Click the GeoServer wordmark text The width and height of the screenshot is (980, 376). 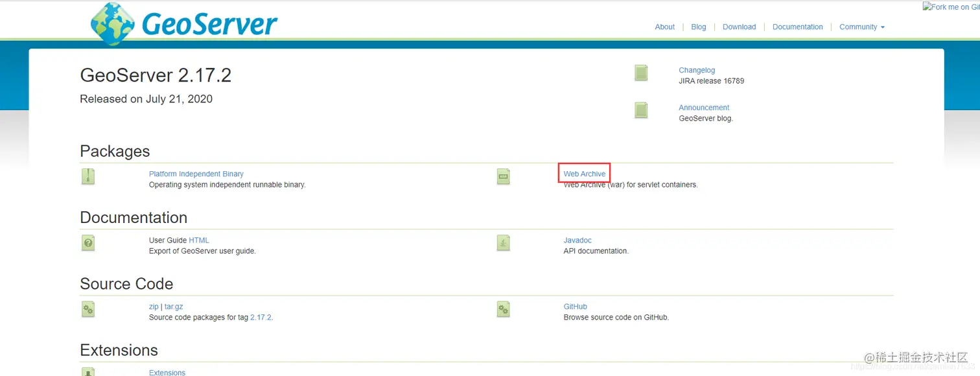[209, 24]
